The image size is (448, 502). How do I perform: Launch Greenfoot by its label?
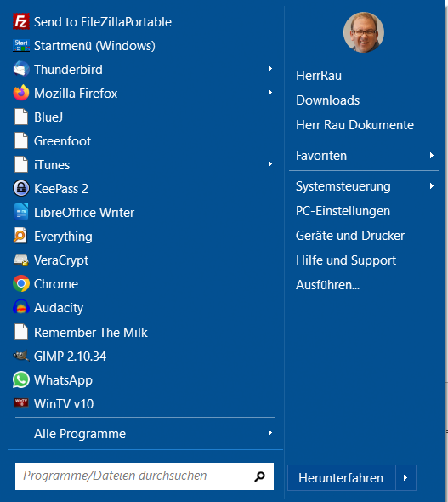pos(62,141)
